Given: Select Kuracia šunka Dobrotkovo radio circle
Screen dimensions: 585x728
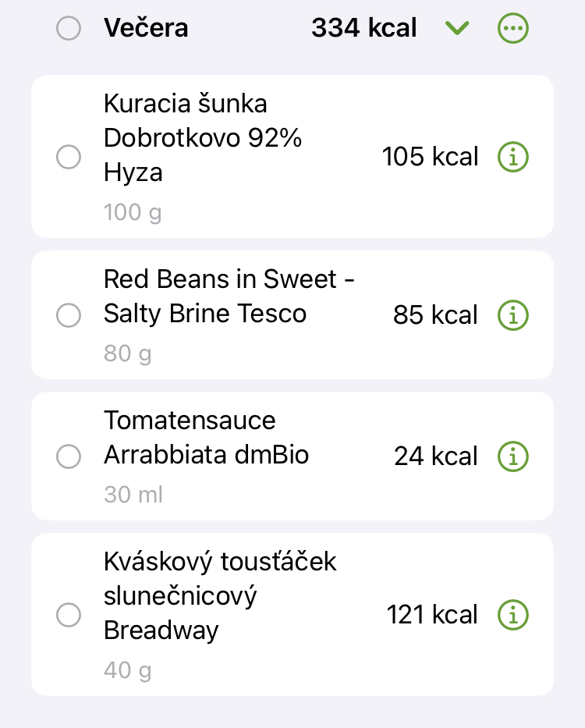Looking at the screenshot, I should point(69,158).
